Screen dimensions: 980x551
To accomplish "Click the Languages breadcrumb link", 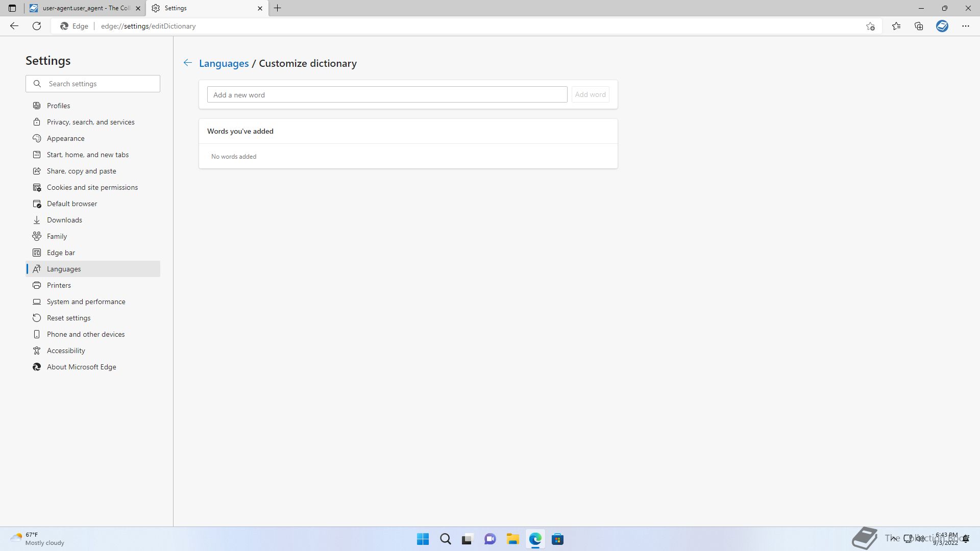I will pyautogui.click(x=224, y=63).
